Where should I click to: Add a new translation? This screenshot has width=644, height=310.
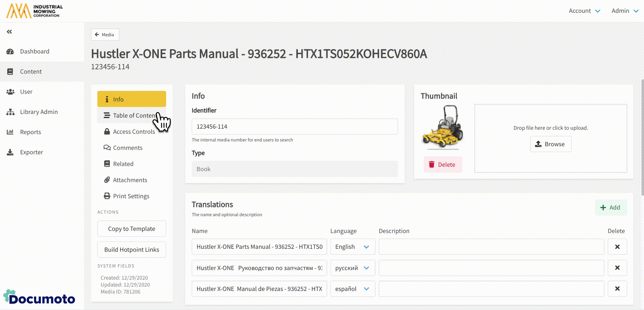610,207
